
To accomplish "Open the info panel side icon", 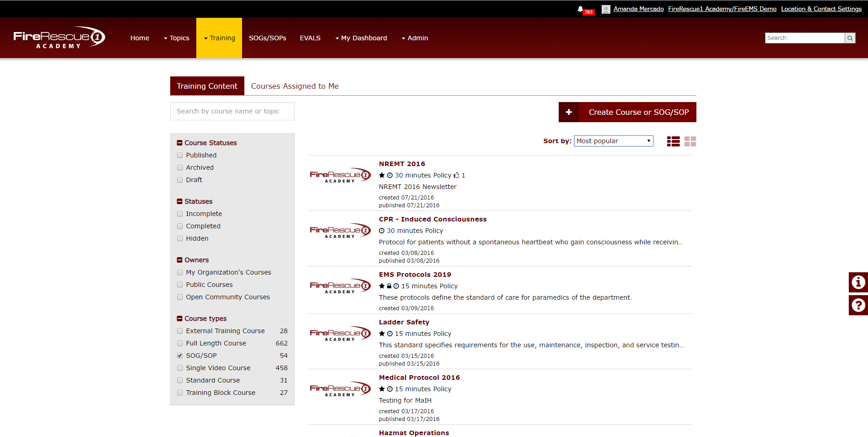I will click(x=858, y=282).
